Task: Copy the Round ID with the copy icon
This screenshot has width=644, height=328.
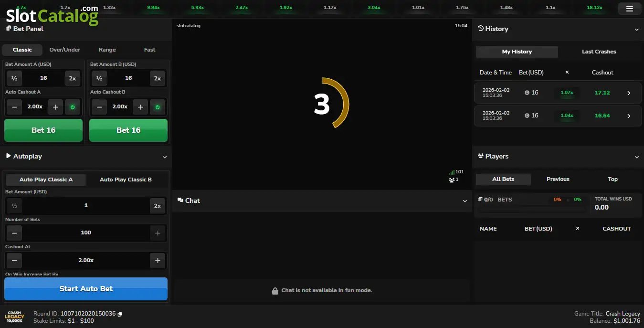Action: [120, 314]
